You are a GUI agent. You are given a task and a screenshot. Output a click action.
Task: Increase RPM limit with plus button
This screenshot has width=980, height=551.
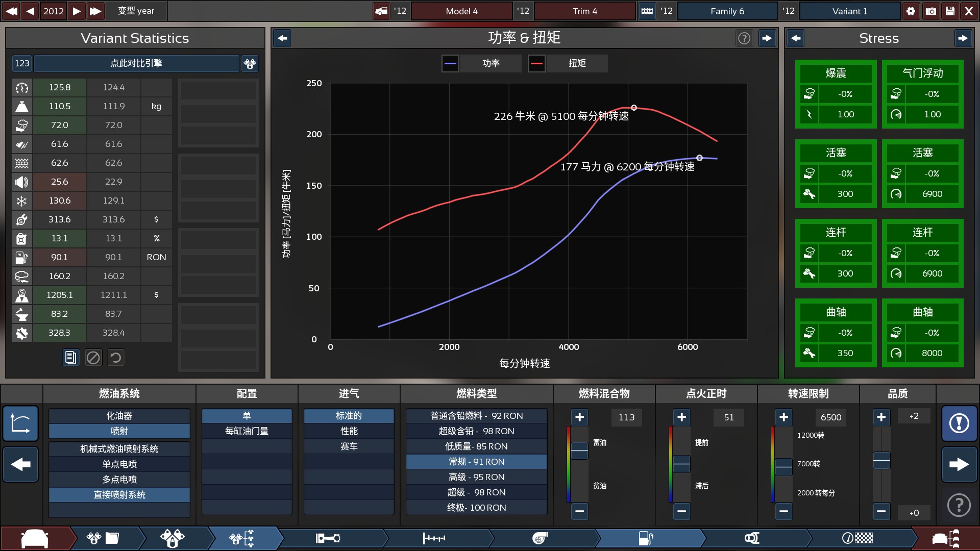(783, 417)
